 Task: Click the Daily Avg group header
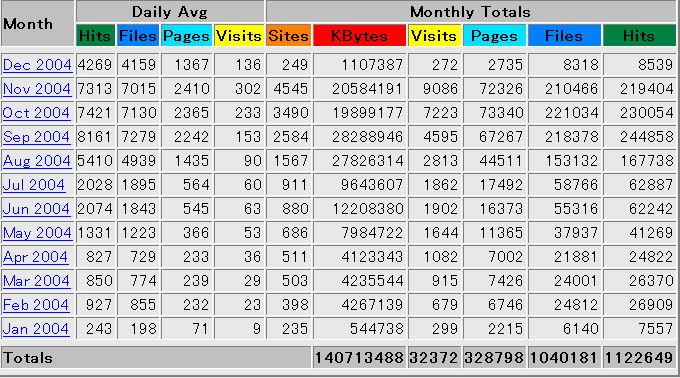tap(170, 12)
